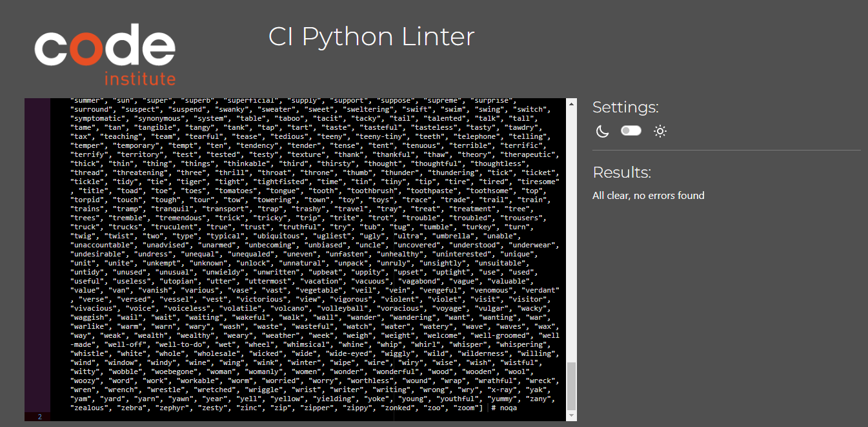Viewport: 868px width, 427px height.
Task: Click the moon dark-mode icon
Action: coord(601,131)
